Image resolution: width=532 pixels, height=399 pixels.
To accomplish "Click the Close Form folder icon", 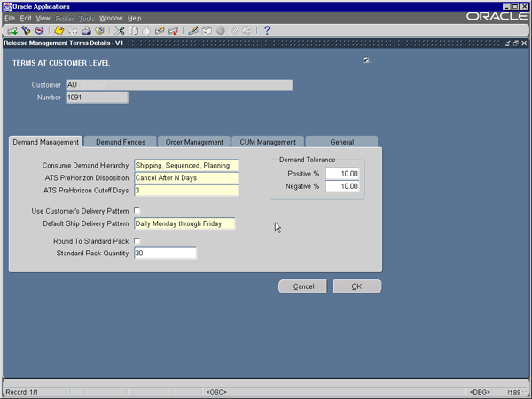I will (99, 31).
